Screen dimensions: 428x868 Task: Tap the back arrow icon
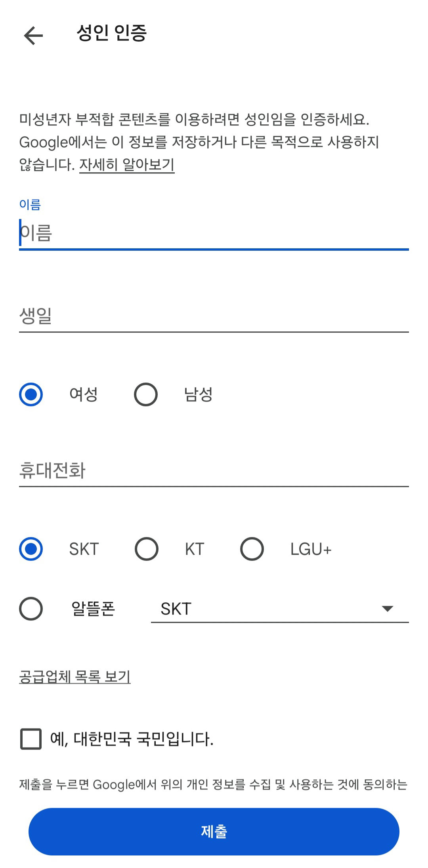pos(33,36)
